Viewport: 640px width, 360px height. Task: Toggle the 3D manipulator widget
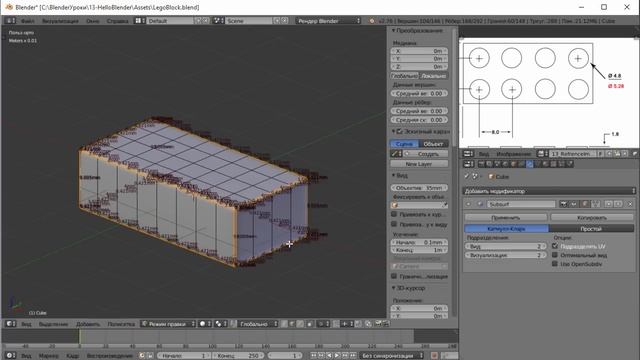click(233, 324)
